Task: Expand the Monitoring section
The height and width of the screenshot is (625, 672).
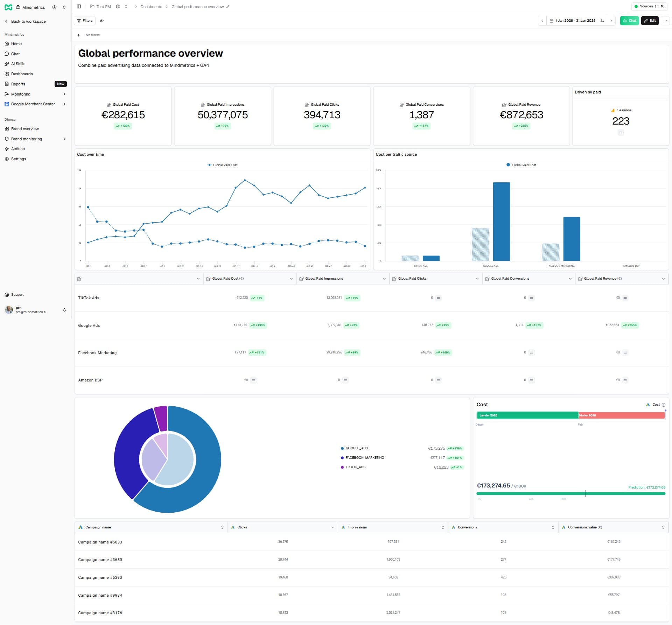Action: tap(64, 94)
